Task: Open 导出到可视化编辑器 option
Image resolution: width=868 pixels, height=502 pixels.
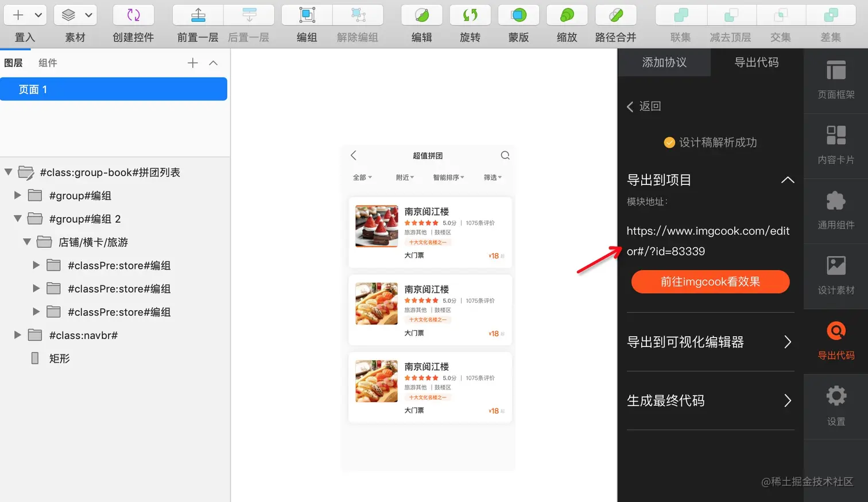Action: (x=710, y=342)
